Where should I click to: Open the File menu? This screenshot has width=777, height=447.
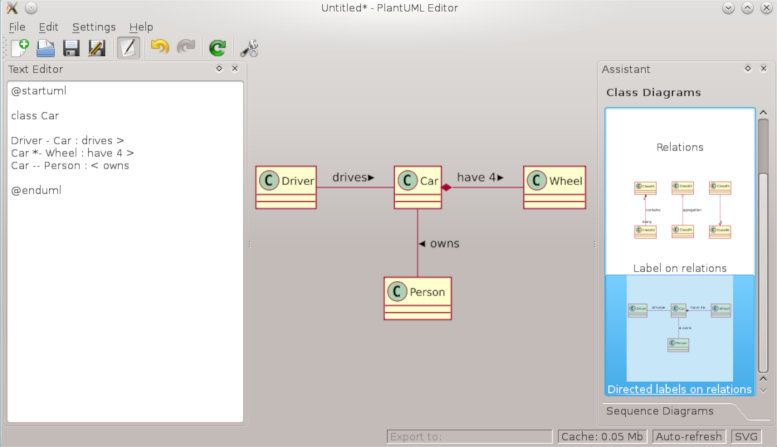pyautogui.click(x=17, y=27)
